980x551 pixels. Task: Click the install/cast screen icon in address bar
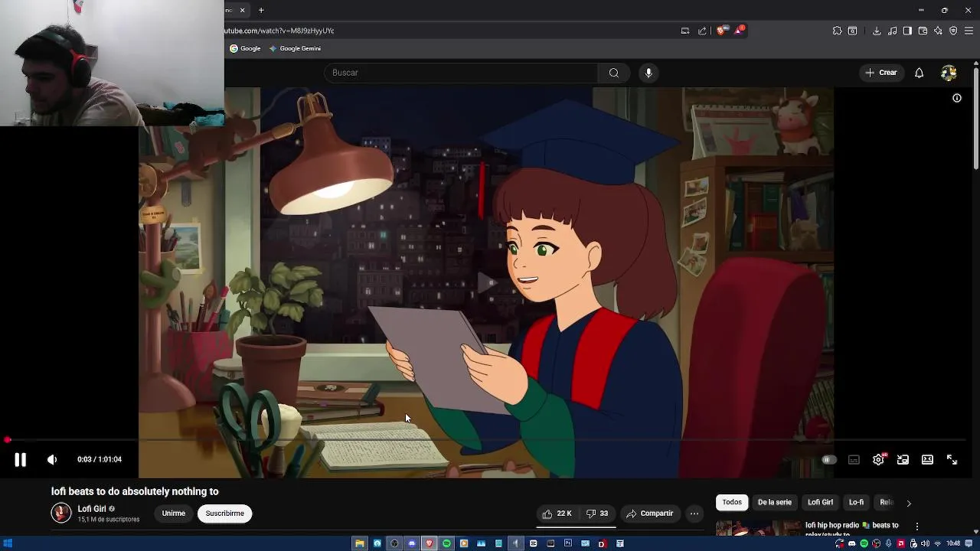point(685,31)
